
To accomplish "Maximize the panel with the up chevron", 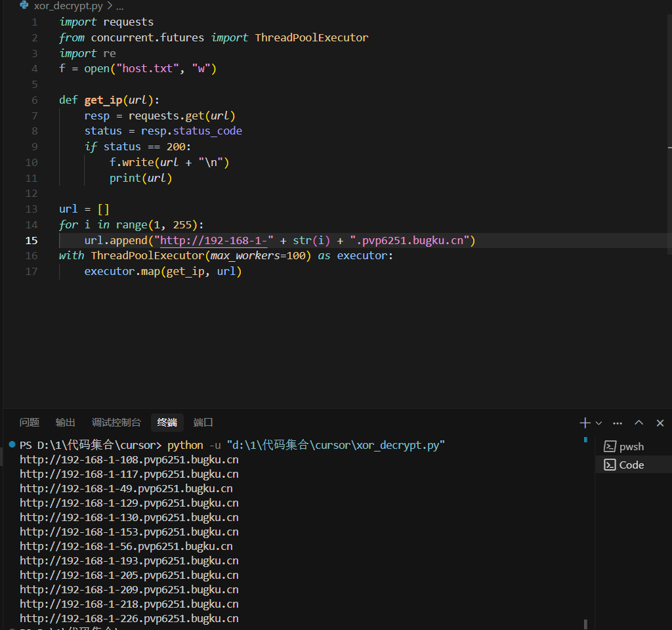I will (x=639, y=423).
